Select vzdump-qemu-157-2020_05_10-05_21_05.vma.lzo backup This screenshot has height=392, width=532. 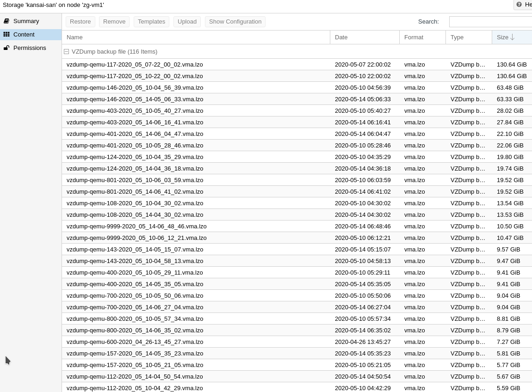click(297, 365)
